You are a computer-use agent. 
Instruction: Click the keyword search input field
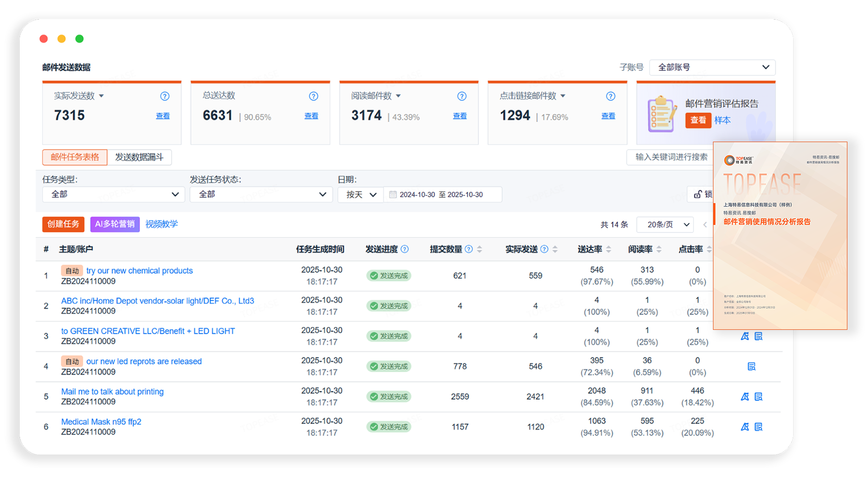pos(670,157)
